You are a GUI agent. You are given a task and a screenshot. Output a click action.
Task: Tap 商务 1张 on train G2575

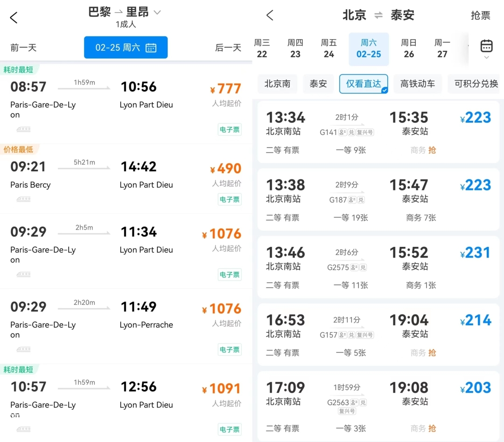point(421,285)
